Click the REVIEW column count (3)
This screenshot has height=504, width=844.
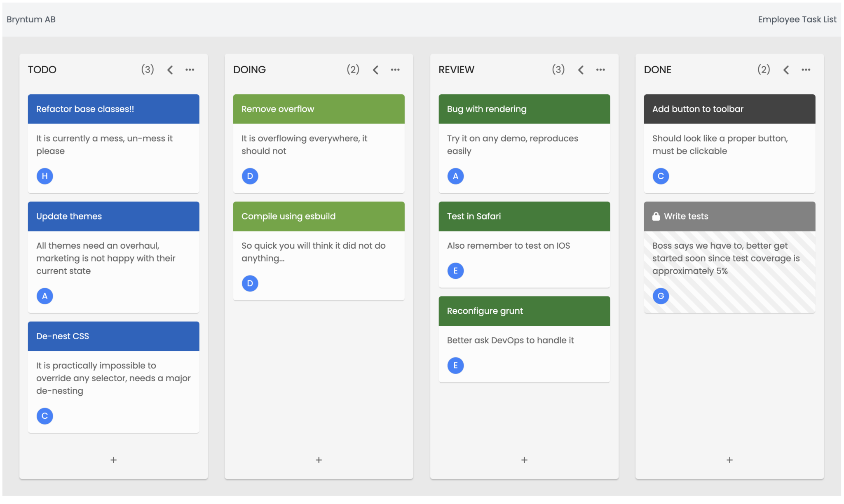[x=558, y=70]
